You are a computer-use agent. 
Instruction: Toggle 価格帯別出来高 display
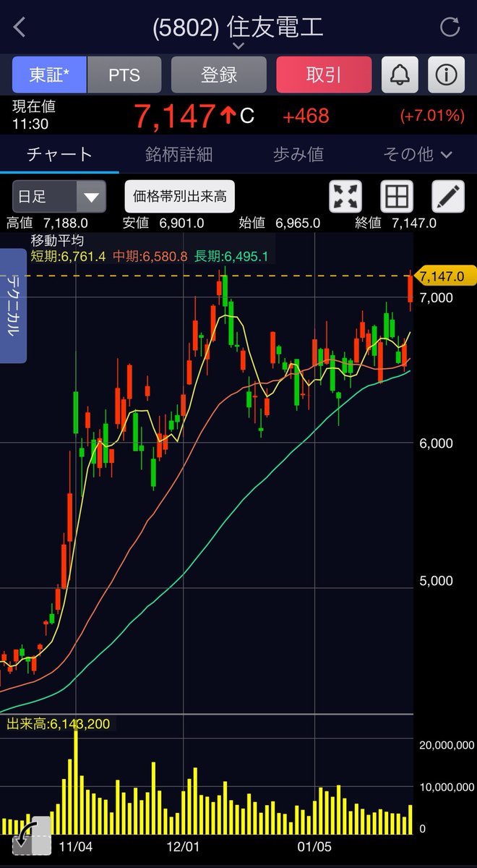coord(180,196)
